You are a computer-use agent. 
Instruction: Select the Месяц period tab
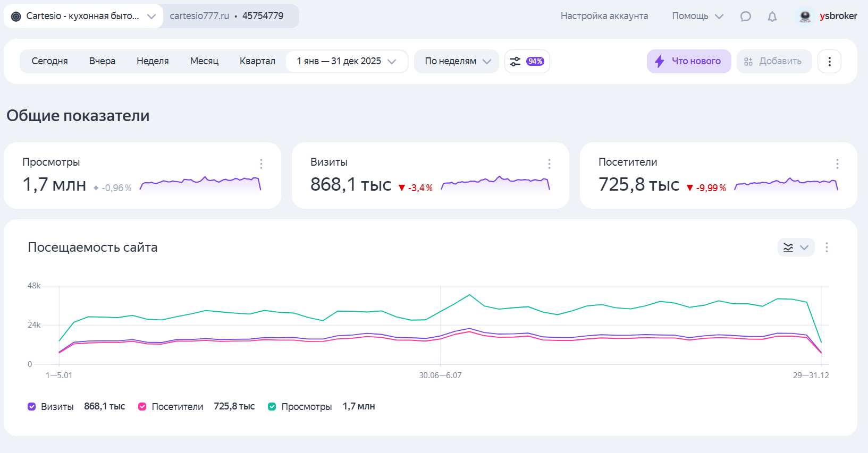click(x=204, y=61)
